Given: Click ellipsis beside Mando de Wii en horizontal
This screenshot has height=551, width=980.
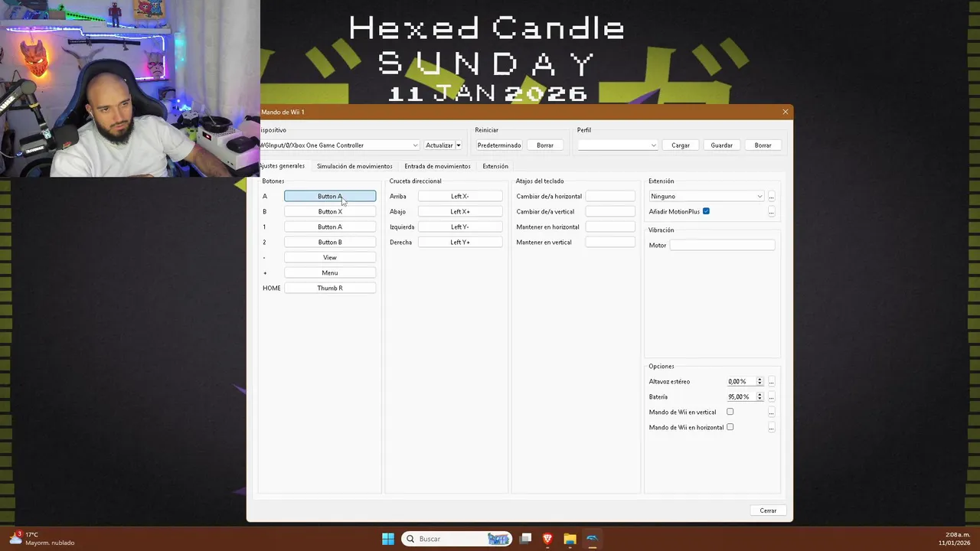Looking at the screenshot, I should (771, 428).
